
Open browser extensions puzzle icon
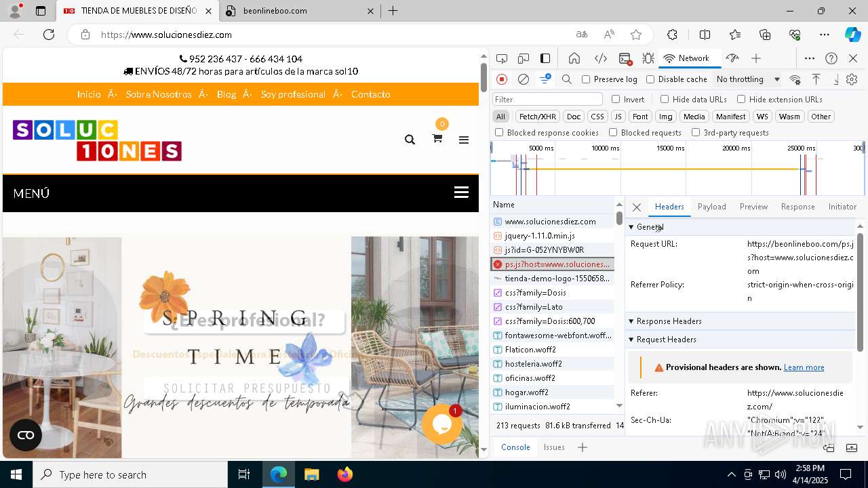tap(672, 35)
